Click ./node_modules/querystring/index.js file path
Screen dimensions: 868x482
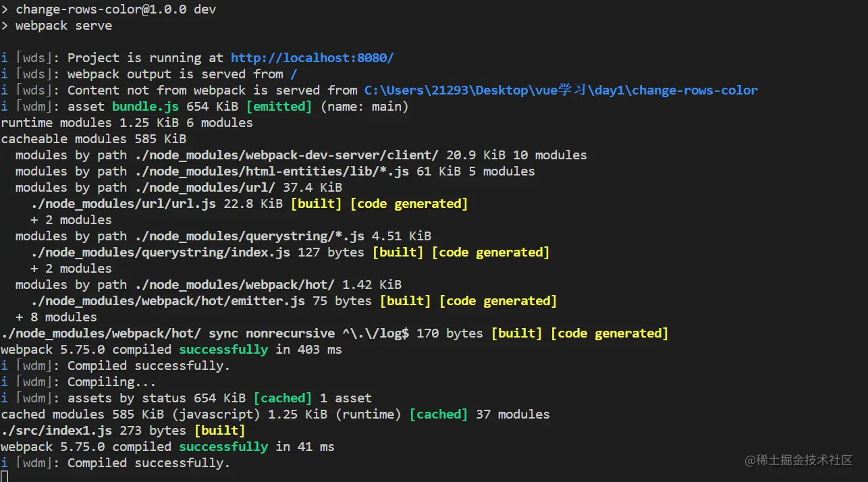[160, 252]
